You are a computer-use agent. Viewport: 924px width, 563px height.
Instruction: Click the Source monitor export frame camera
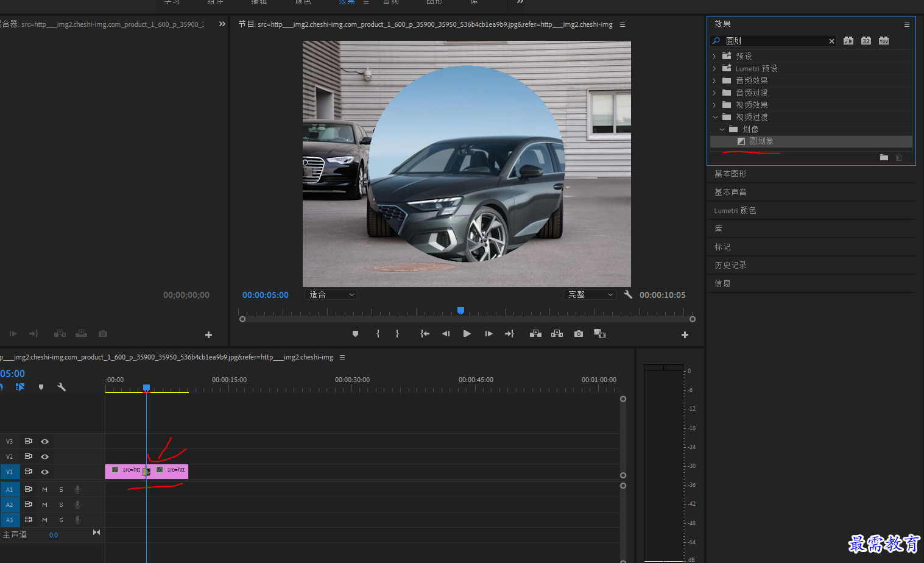[x=103, y=334]
